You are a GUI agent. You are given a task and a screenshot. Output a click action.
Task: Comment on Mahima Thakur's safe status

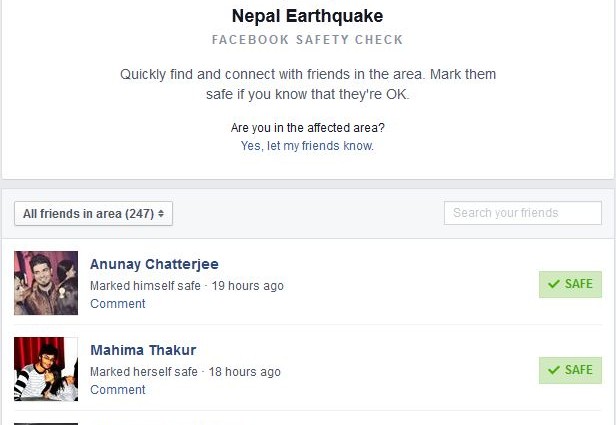coord(118,390)
